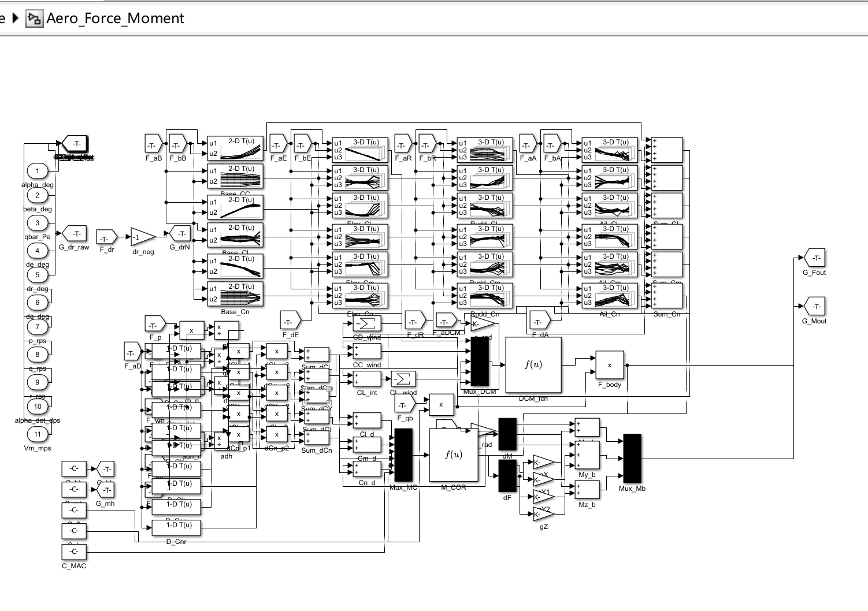Select the G_Fout Goto block

(814, 258)
